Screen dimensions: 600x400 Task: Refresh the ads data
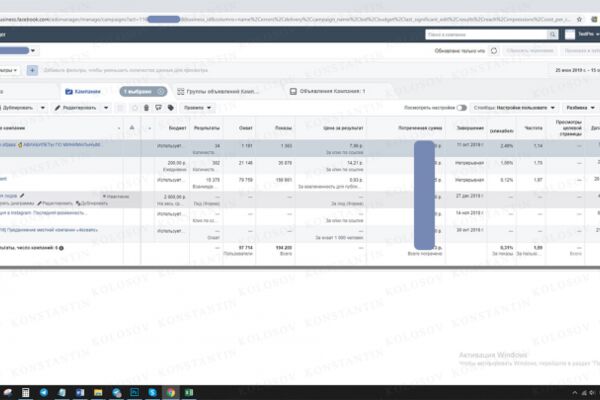point(494,51)
